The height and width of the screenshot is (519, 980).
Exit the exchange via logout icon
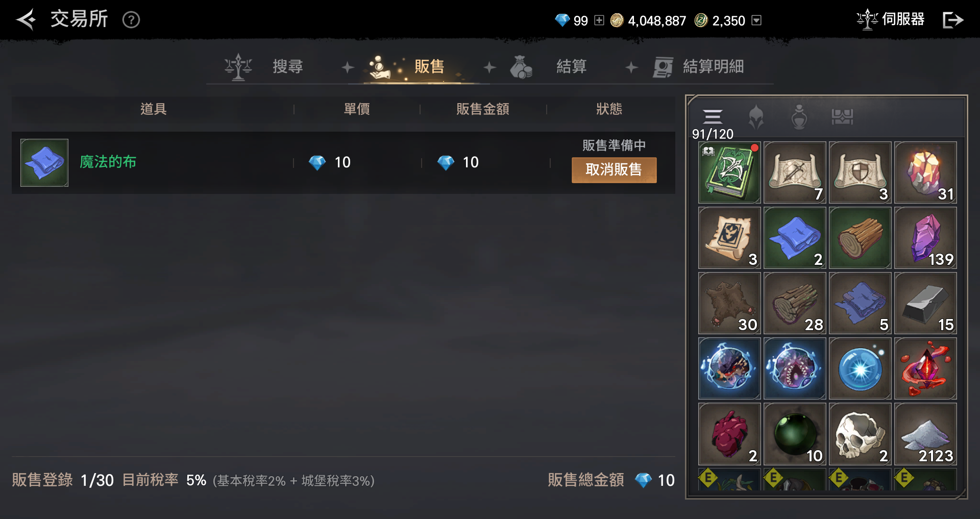tap(953, 20)
